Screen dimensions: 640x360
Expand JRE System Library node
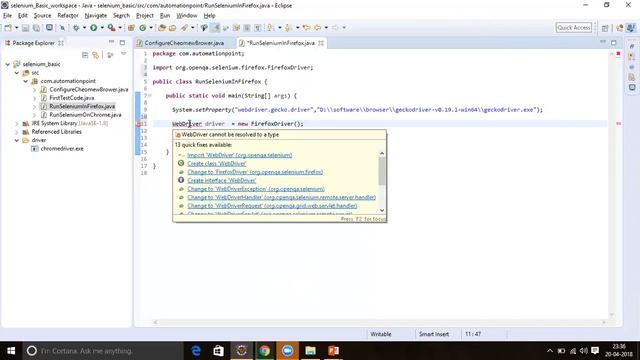[17, 123]
